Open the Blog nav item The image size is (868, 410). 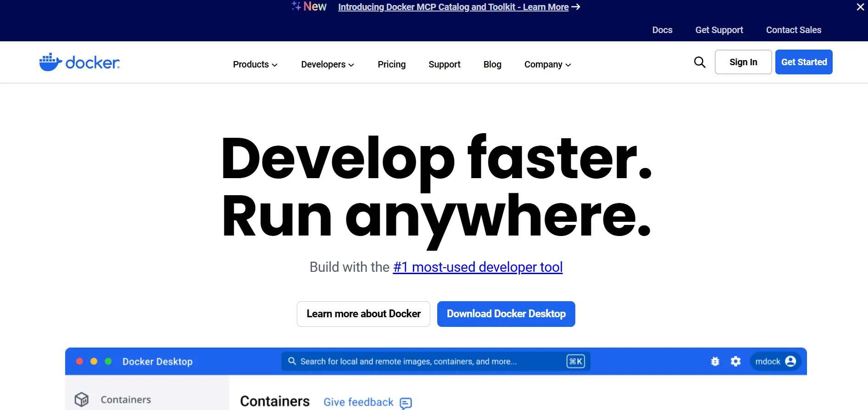pos(492,64)
